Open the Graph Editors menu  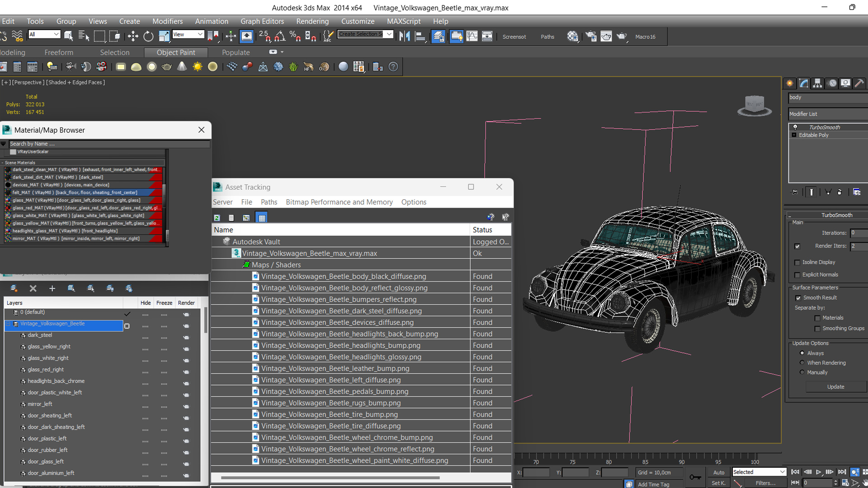coord(262,21)
